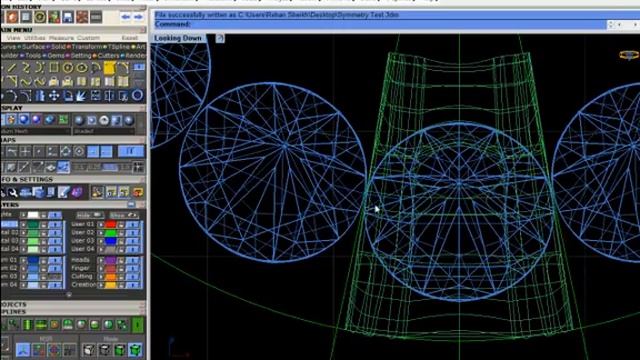Select the Explode burst tool icon
640x360 pixels.
click(x=81, y=96)
